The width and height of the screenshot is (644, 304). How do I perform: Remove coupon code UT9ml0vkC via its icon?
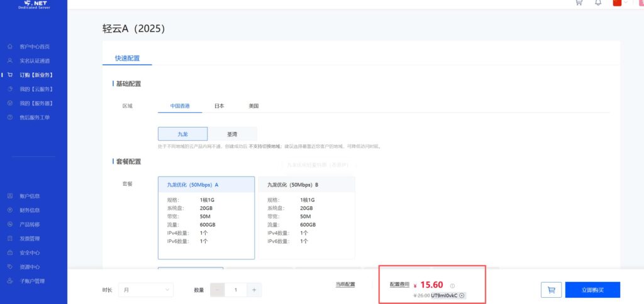click(x=462, y=295)
